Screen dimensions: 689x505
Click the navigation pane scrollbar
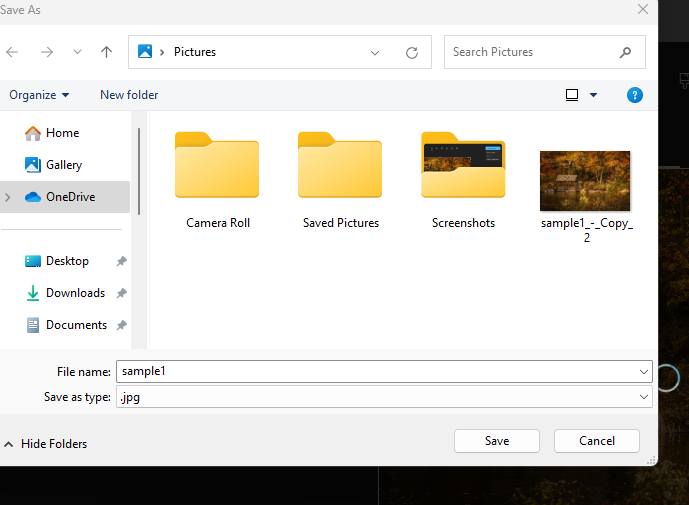(x=139, y=171)
